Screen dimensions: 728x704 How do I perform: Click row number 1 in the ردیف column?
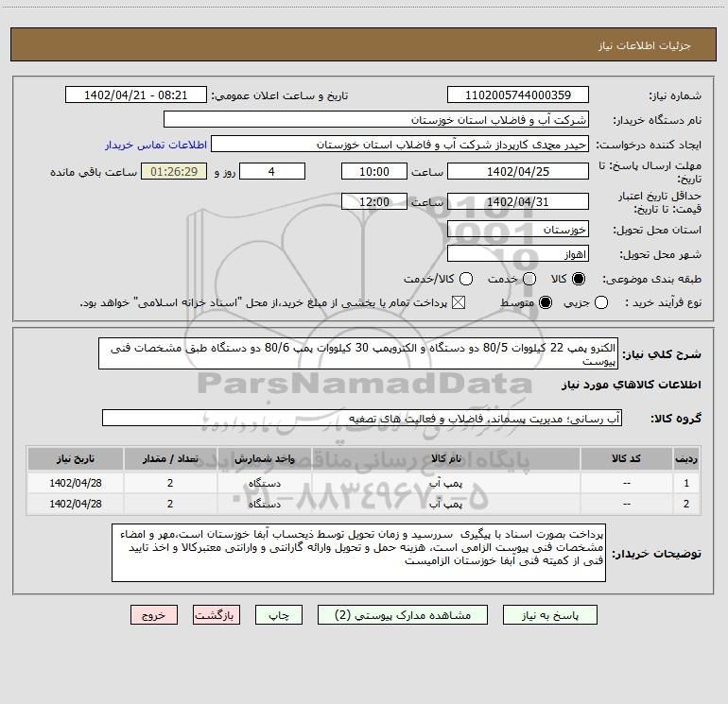click(686, 483)
